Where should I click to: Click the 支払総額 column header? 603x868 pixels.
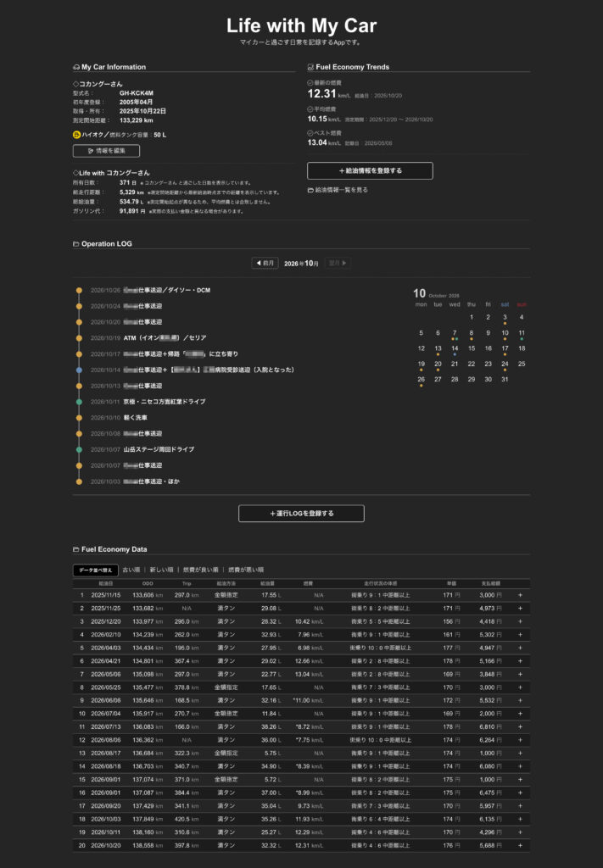click(490, 583)
